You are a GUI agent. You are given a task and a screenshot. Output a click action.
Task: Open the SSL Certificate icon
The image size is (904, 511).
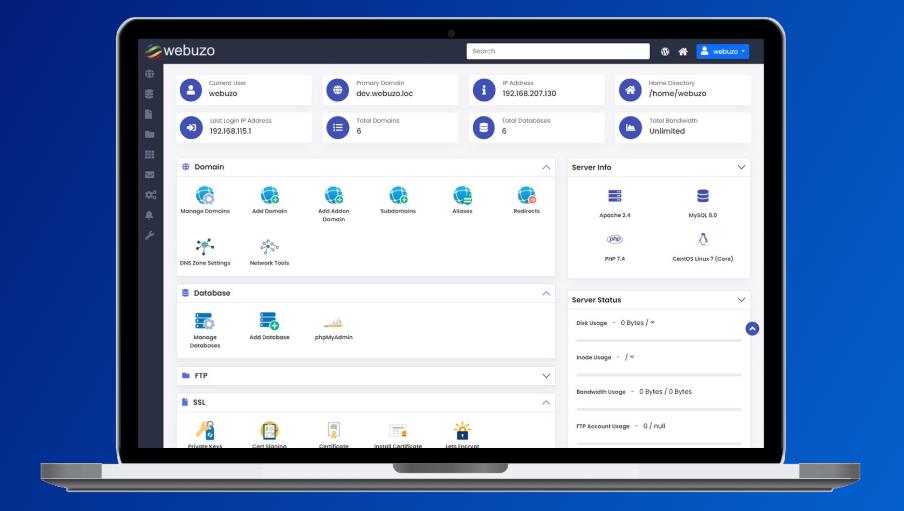[x=334, y=430]
